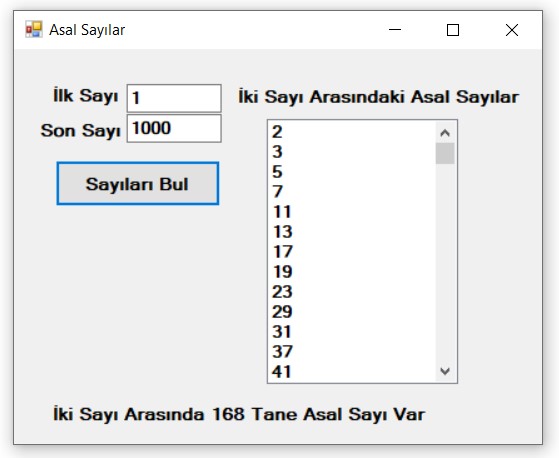Choose list item 11
This screenshot has height=458, width=559.
[352, 212]
